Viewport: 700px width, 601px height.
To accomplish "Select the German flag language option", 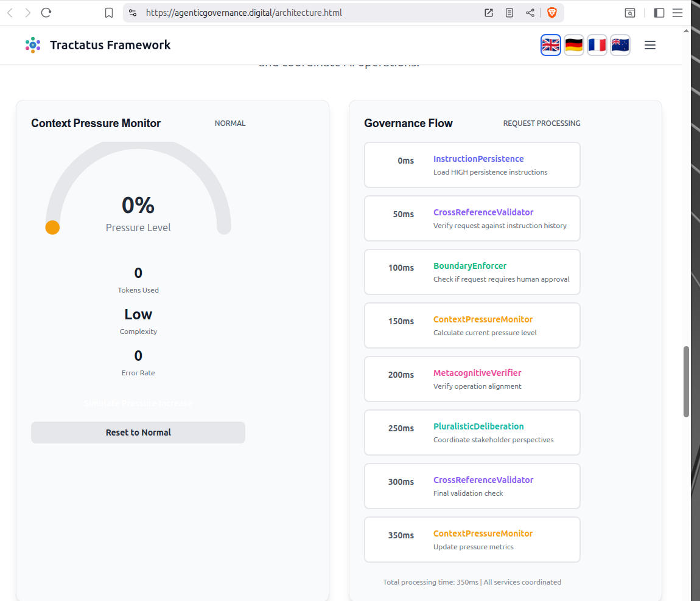I will click(573, 45).
